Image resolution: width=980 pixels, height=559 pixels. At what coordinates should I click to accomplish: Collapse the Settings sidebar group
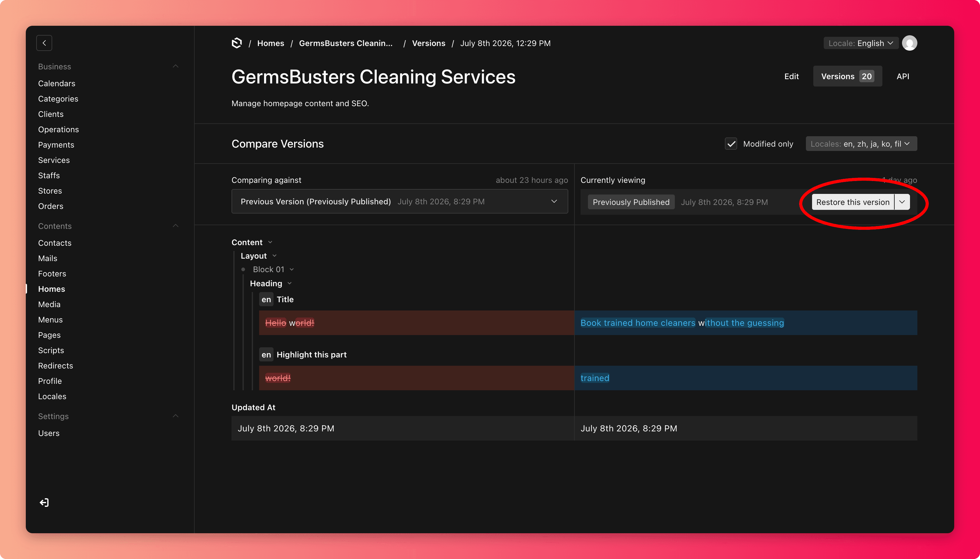176,416
